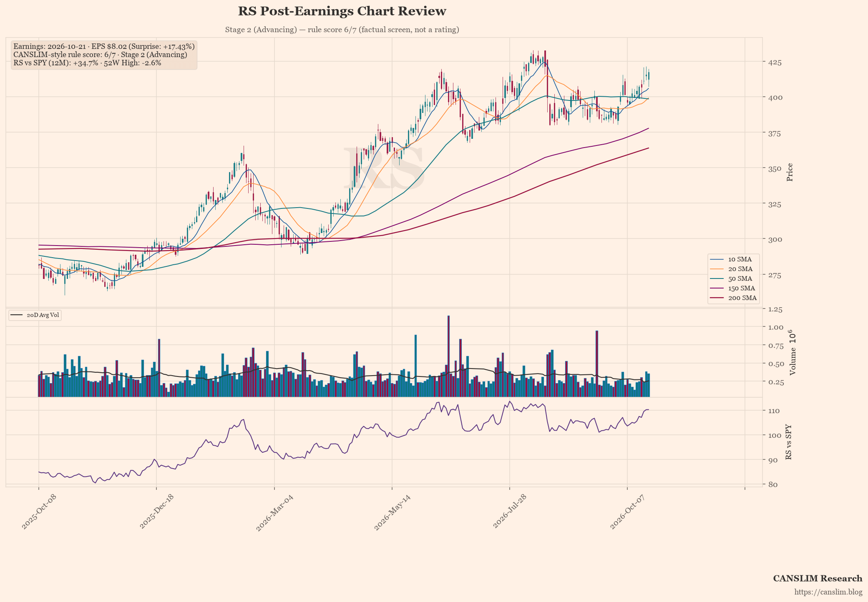Click the 275 price axis tick
The width and height of the screenshot is (868, 602).
(775, 275)
